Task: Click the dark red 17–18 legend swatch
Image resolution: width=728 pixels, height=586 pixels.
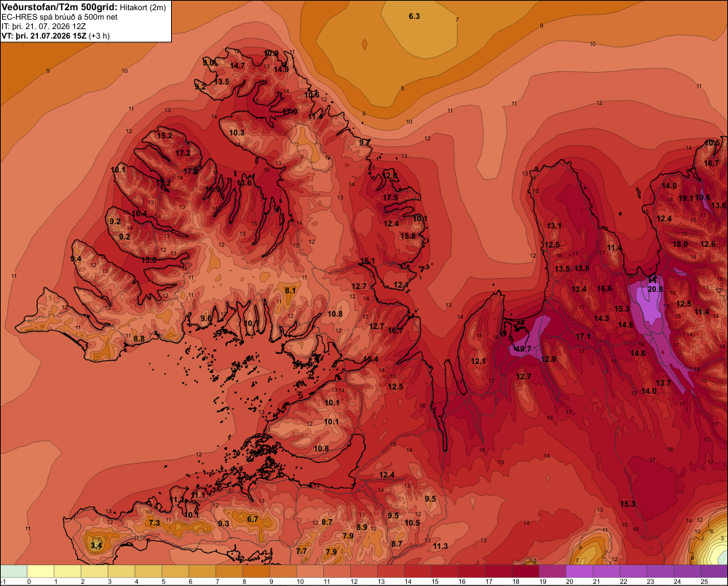Action: tap(499, 571)
